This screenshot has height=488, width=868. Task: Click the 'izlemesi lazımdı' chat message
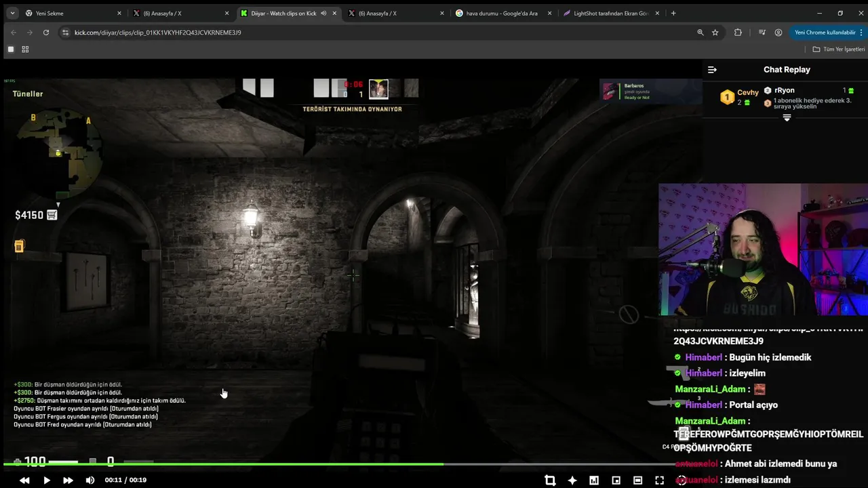pyautogui.click(x=757, y=479)
